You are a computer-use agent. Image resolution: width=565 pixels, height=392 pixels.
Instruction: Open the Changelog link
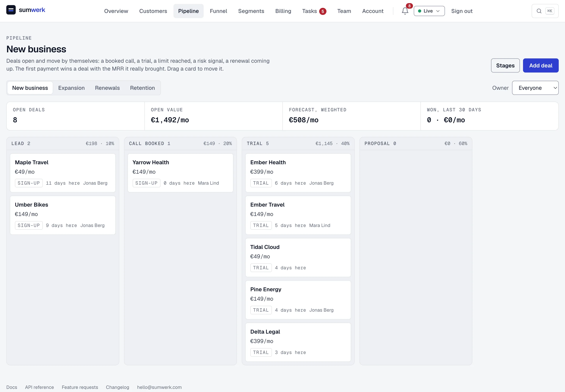(117, 387)
